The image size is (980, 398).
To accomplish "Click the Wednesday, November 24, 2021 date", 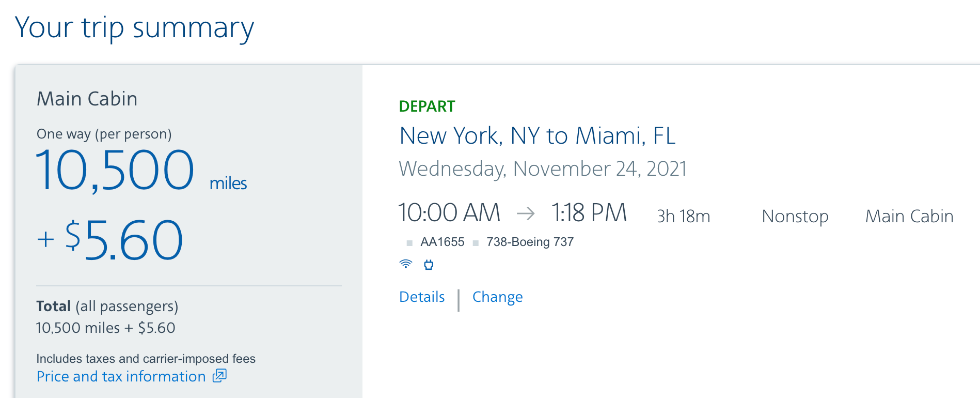I will (542, 169).
